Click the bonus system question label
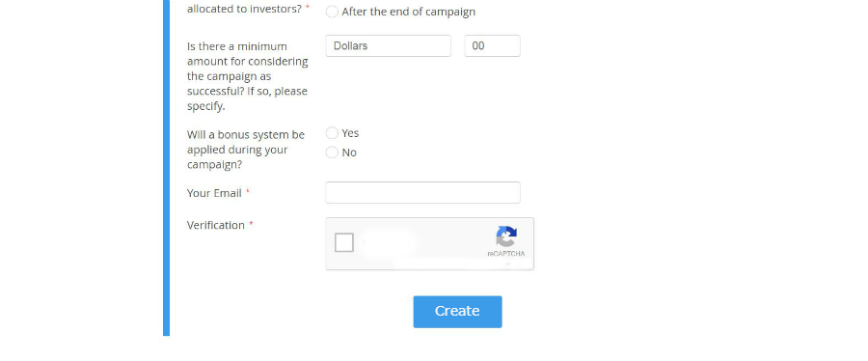 click(246, 150)
